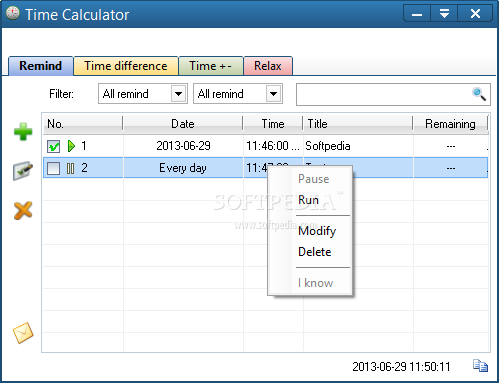The width and height of the screenshot is (499, 383).
Task: Switch to the Relax tab
Action: coord(268,66)
